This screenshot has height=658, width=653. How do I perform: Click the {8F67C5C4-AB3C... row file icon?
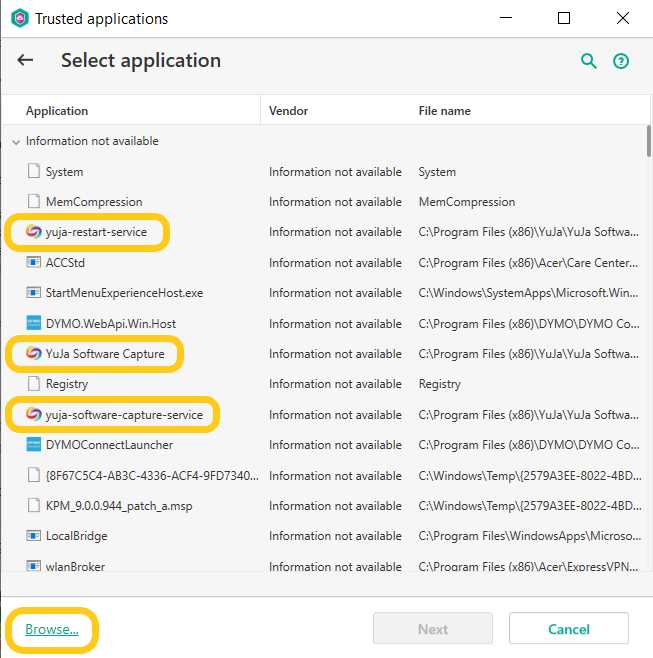[x=34, y=475]
